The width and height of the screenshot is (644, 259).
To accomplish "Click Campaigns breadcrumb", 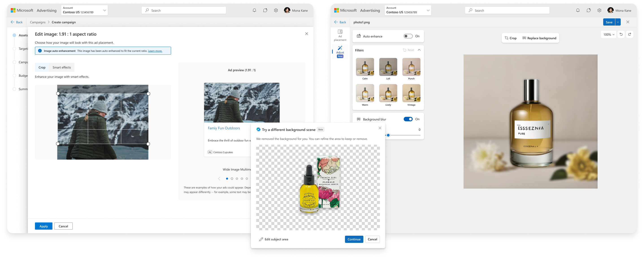I will pyautogui.click(x=38, y=22).
